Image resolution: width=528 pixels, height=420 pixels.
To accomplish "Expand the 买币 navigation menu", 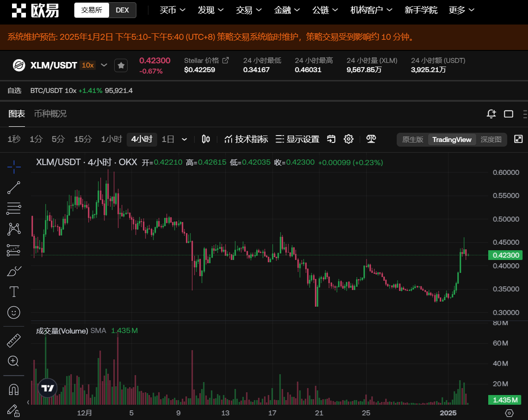I will [x=172, y=10].
